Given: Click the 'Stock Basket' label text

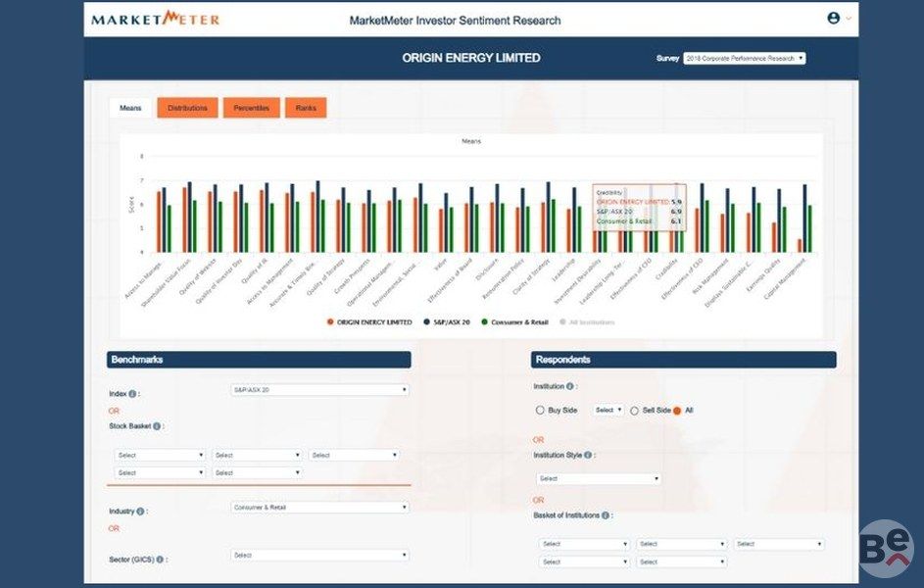Looking at the screenshot, I should tap(129, 426).
